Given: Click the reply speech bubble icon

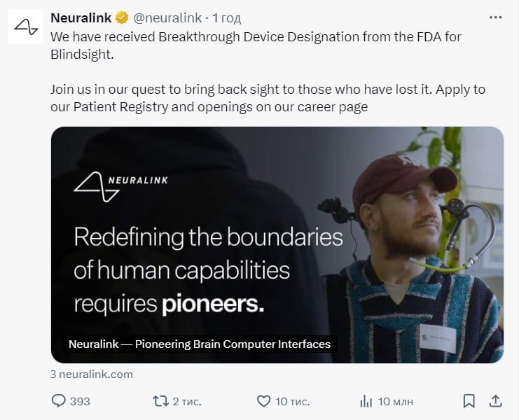Looking at the screenshot, I should [59, 401].
